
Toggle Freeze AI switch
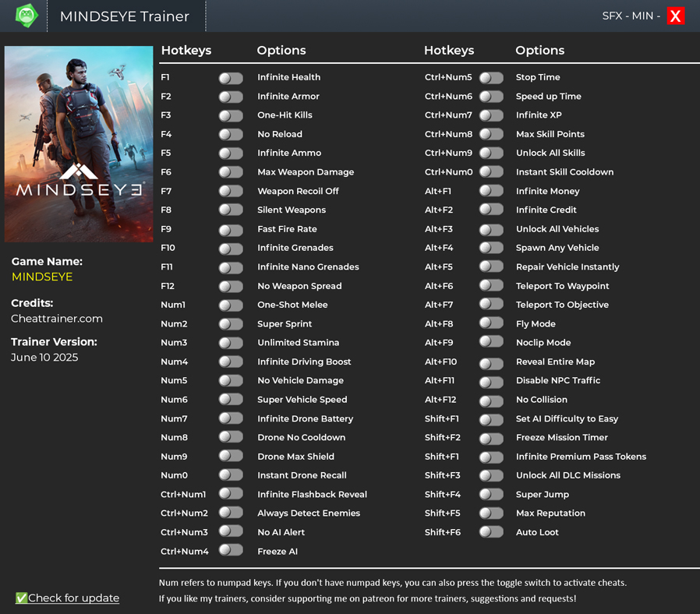231,550
